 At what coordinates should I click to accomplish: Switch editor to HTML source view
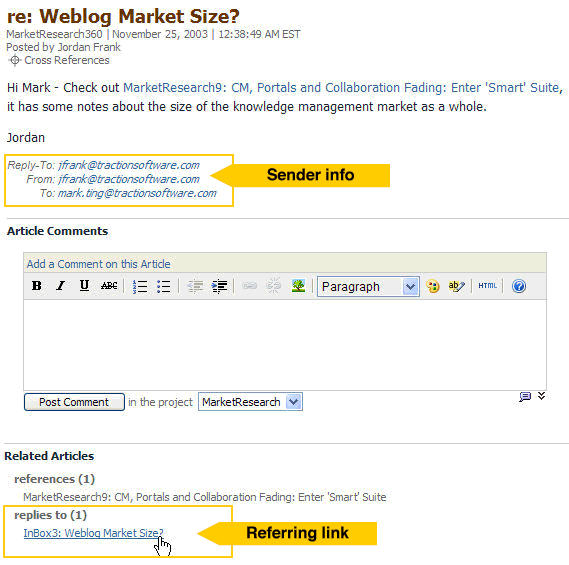point(487,286)
